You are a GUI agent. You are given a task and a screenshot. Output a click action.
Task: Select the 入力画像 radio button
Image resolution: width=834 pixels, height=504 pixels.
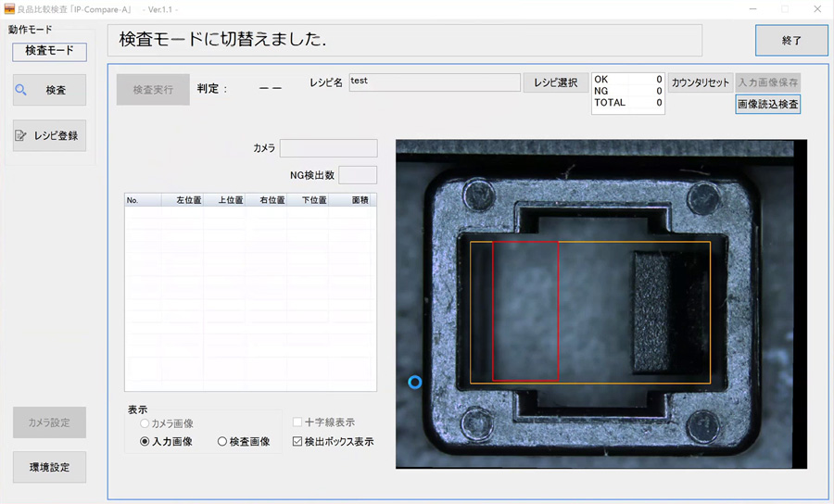145,442
